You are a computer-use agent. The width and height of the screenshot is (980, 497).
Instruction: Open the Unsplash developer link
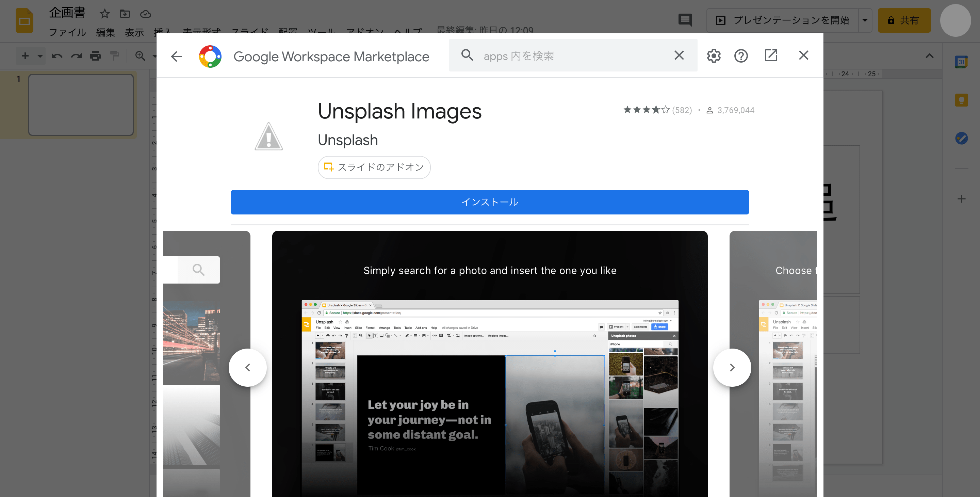click(x=348, y=140)
